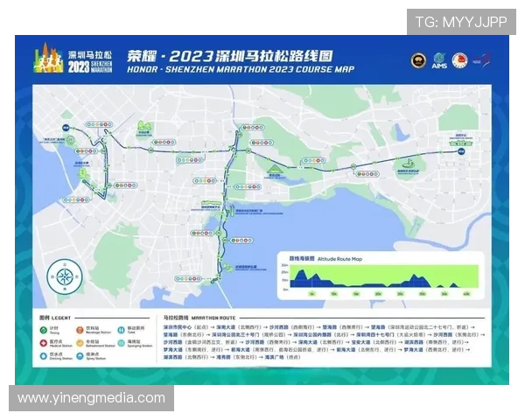525x420 pixels.
Task: Click the green pyramid landmark icon
Action: pyautogui.click(x=275, y=169)
